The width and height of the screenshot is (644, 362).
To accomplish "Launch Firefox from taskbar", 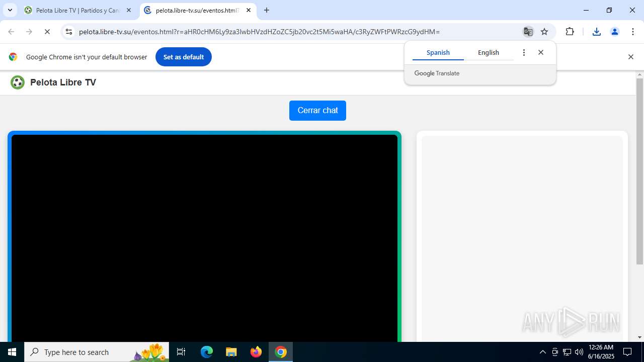I will 256,352.
